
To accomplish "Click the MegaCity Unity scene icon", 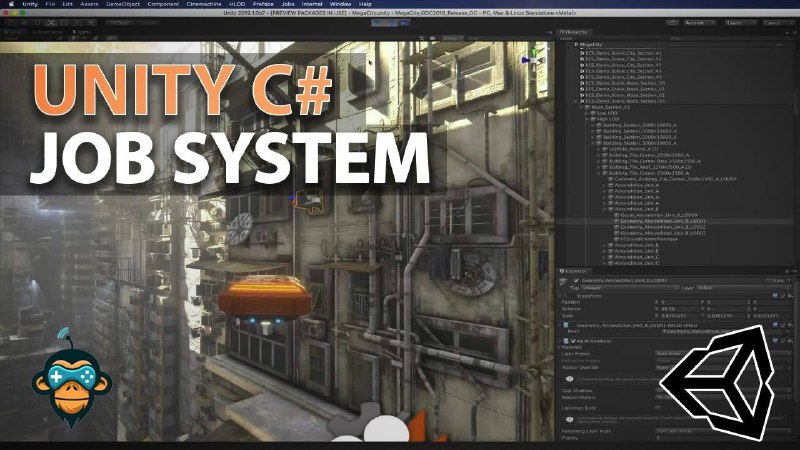I will (x=577, y=45).
